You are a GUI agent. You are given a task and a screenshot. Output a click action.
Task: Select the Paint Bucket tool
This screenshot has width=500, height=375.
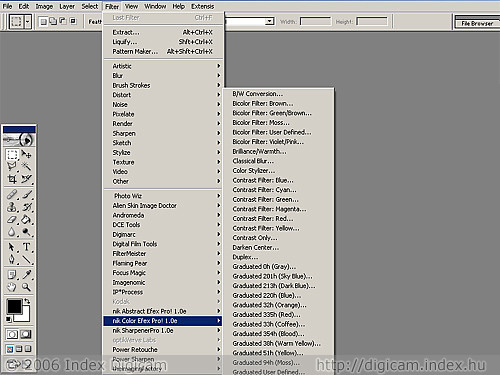(x=26, y=220)
